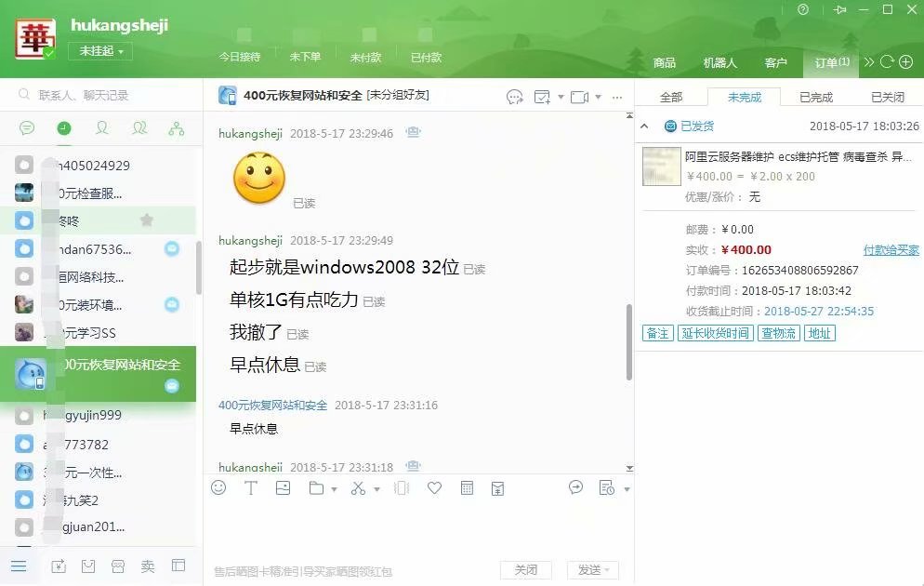Select the 订单(1) tab

pyautogui.click(x=832, y=62)
